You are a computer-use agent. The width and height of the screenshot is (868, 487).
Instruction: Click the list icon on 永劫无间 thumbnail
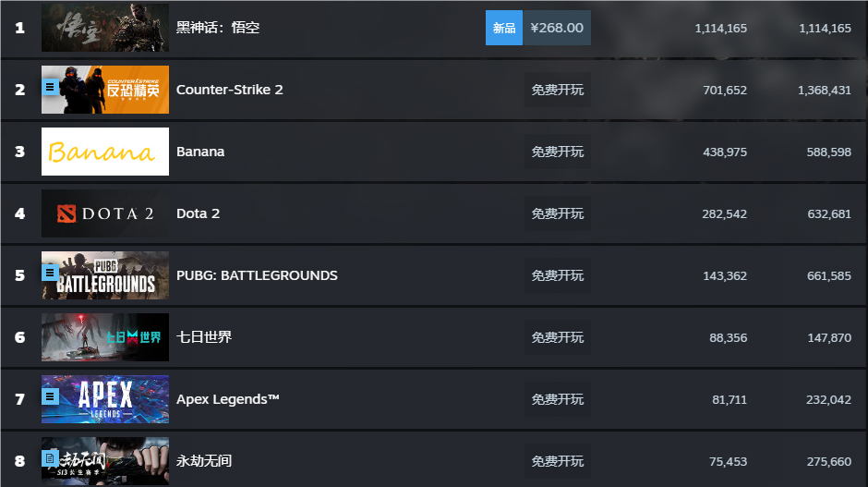pyautogui.click(x=51, y=457)
